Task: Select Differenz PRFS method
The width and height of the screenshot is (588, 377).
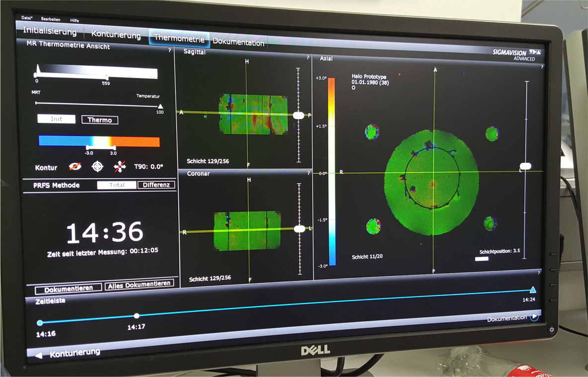Action: click(156, 185)
